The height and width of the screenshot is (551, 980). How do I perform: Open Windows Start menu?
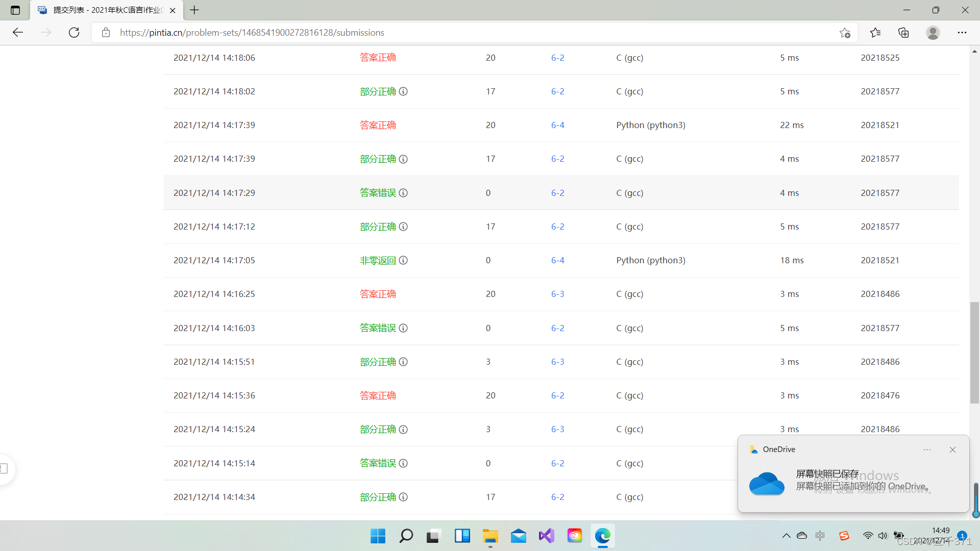378,536
